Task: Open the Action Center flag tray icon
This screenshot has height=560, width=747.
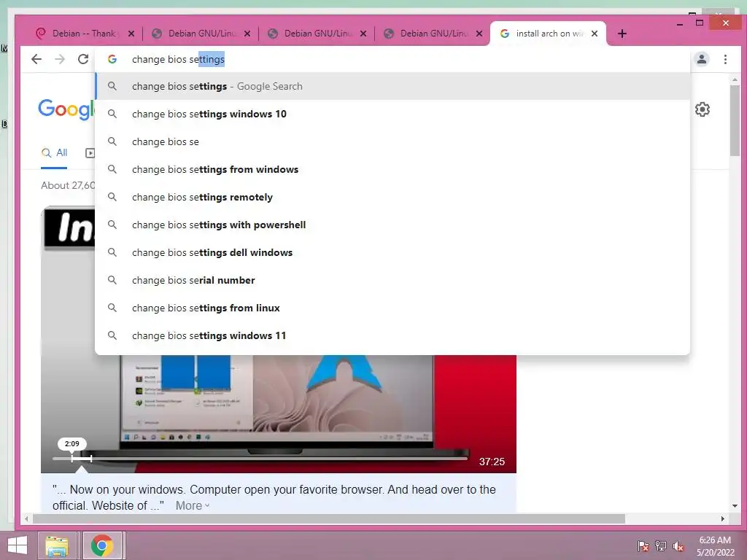Action: [x=643, y=545]
